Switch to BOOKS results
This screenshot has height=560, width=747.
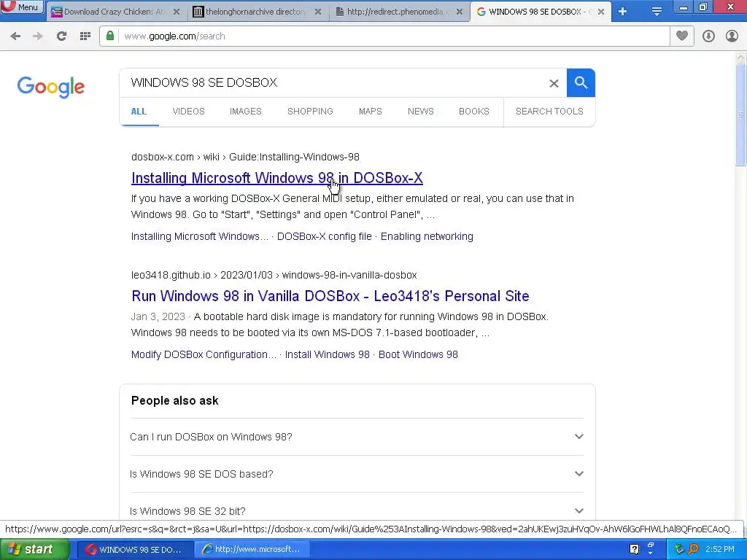click(x=474, y=112)
